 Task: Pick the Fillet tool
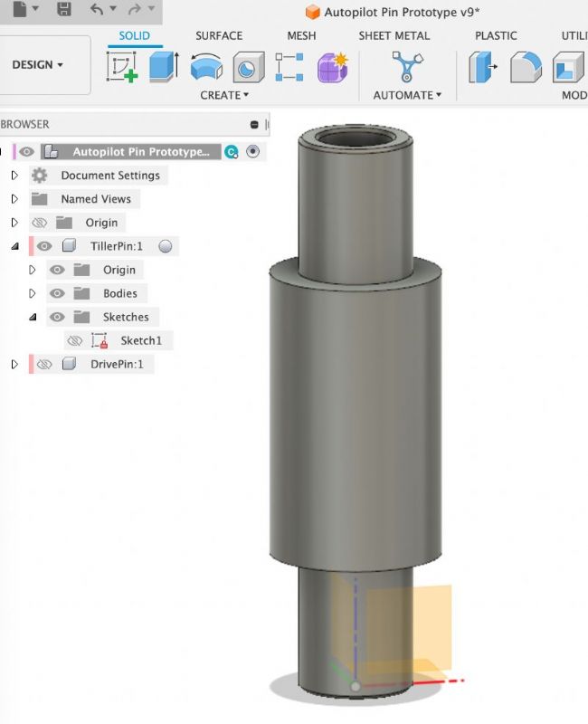click(x=526, y=68)
